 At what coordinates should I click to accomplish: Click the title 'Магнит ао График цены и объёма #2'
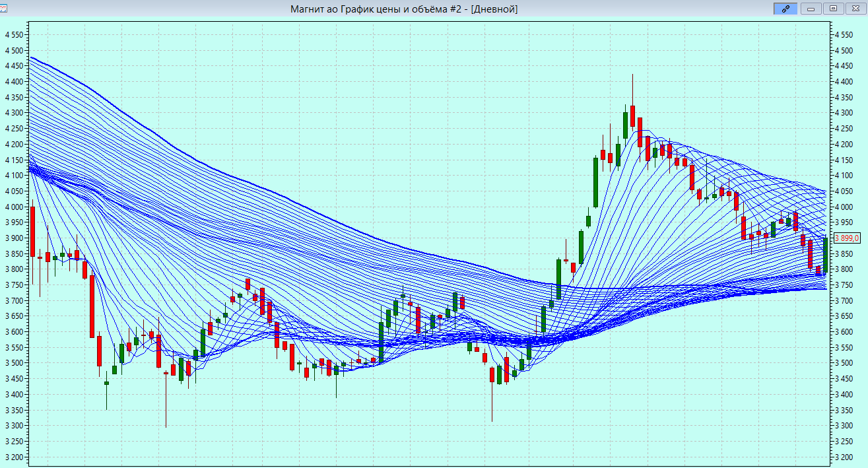[376, 9]
